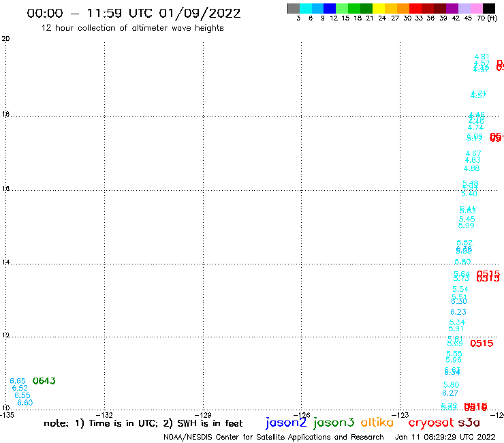Image resolution: width=504 pixels, height=443 pixels.
Task: Click the wave height value '6.27'
Action: tap(450, 393)
